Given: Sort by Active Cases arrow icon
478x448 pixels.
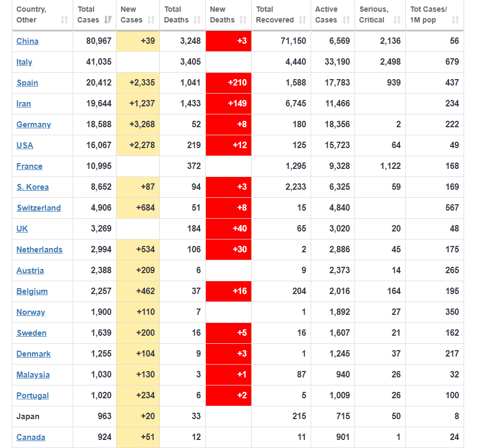Looking at the screenshot, I should pos(346,20).
